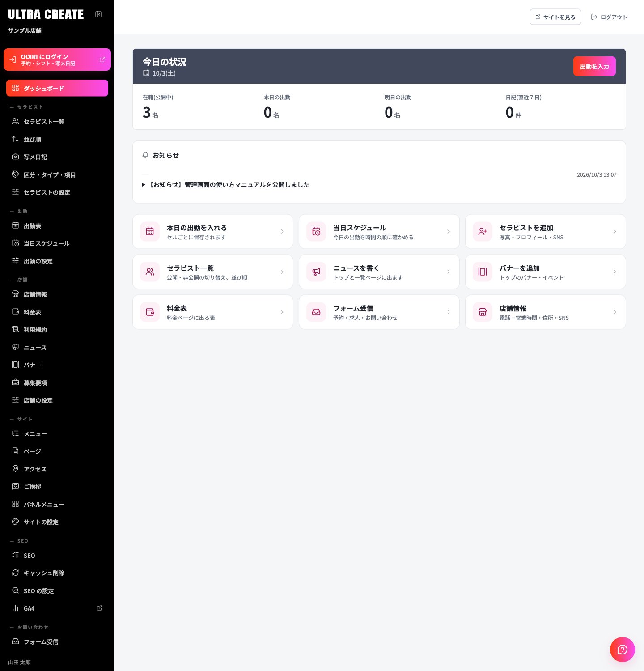Collapse the sidebar with the panel icon

[x=98, y=14]
